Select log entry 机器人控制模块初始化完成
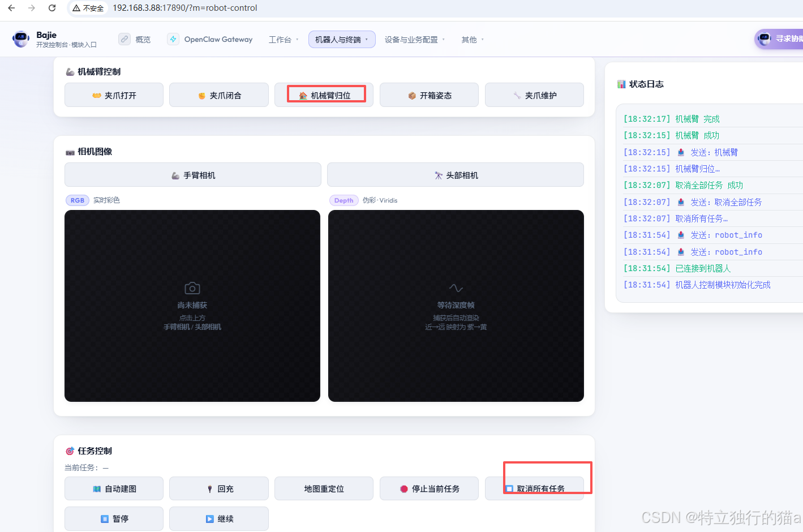The width and height of the screenshot is (803, 532). coord(713,285)
